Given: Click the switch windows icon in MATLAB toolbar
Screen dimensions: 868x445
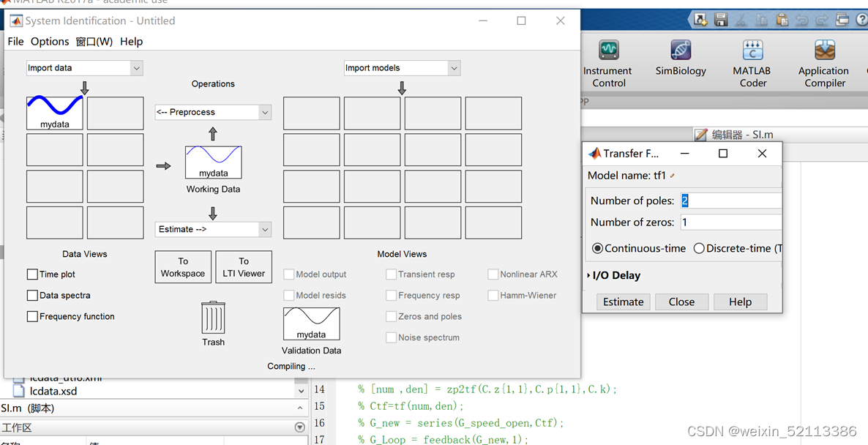Looking at the screenshot, I should (842, 20).
